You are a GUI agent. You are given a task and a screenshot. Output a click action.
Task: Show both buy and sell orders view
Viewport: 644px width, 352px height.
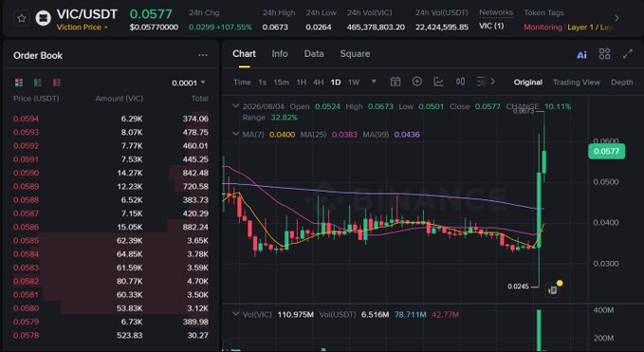(x=19, y=83)
